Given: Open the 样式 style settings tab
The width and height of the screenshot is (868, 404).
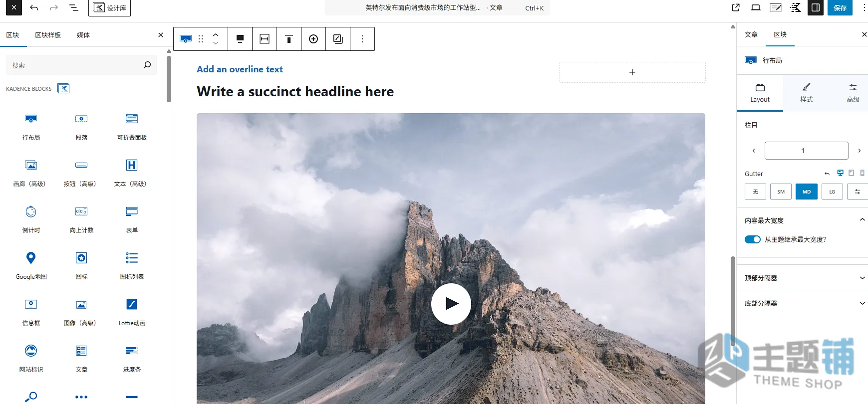Looking at the screenshot, I should pyautogui.click(x=807, y=93).
